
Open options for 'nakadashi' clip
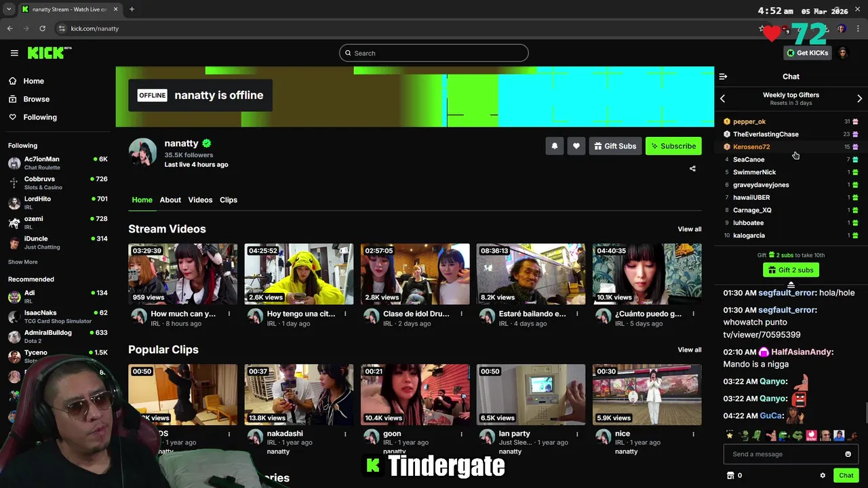point(345,434)
